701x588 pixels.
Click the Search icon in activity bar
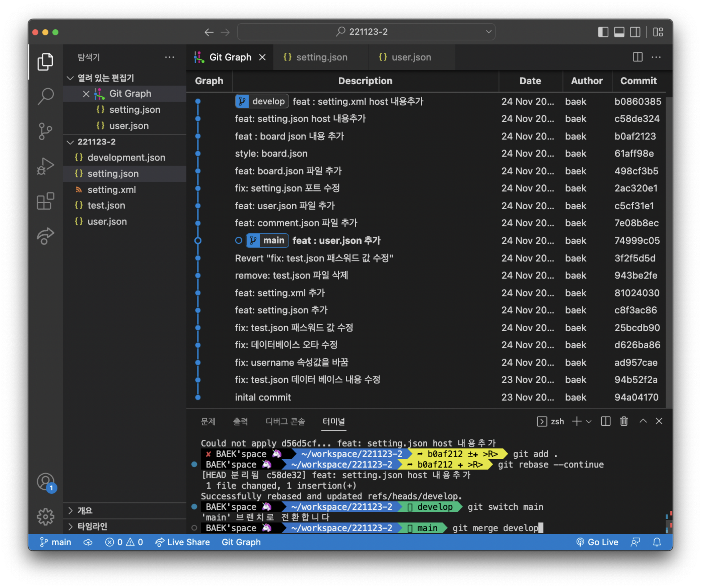coord(45,96)
